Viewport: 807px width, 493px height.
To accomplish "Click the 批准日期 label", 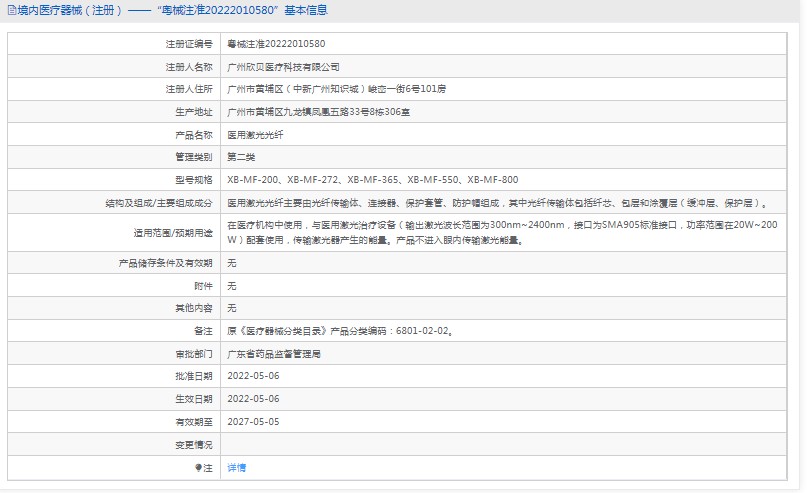I will pyautogui.click(x=194, y=376).
